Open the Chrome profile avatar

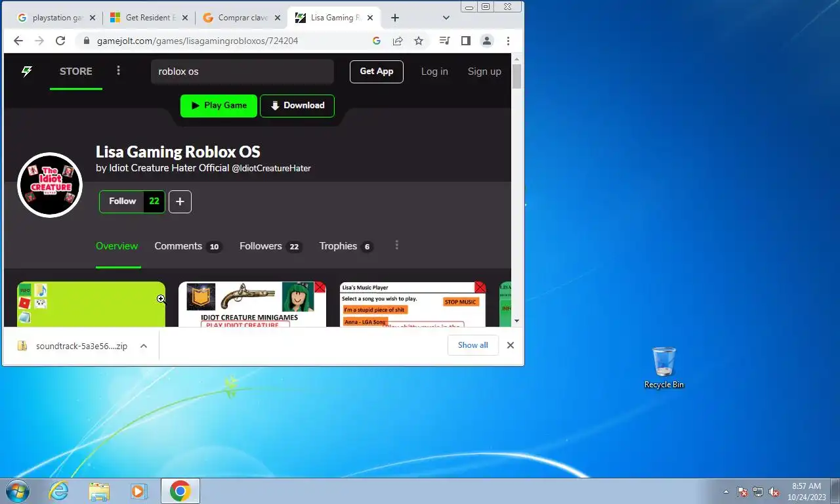click(486, 41)
